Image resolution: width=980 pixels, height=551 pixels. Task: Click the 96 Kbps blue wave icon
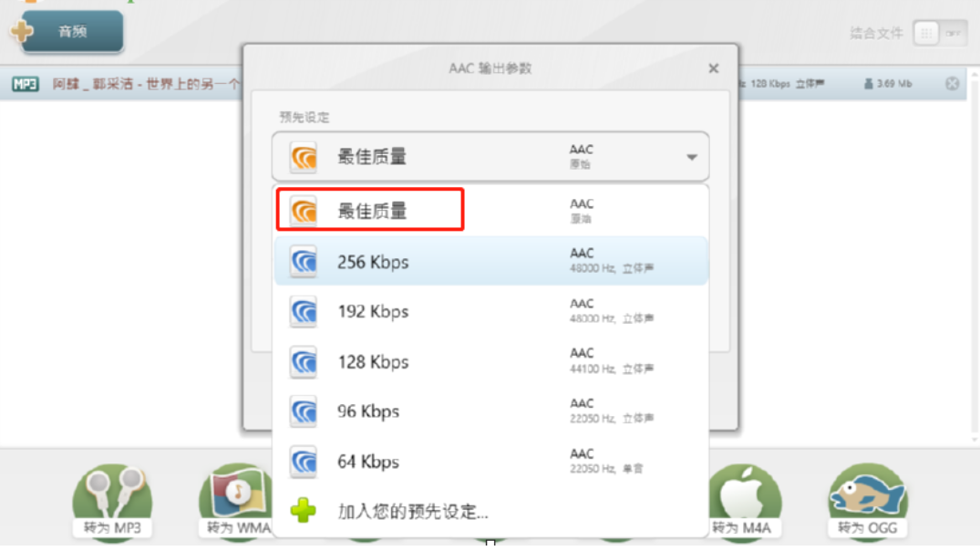tap(304, 411)
